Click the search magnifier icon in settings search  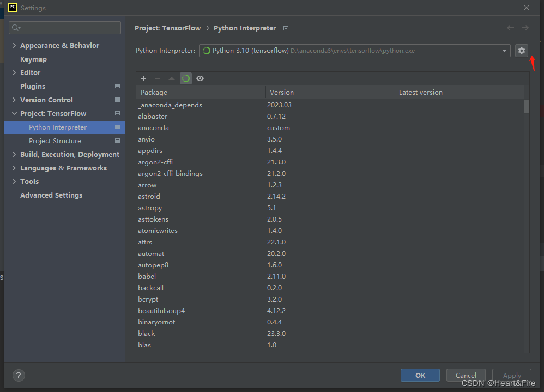point(16,28)
